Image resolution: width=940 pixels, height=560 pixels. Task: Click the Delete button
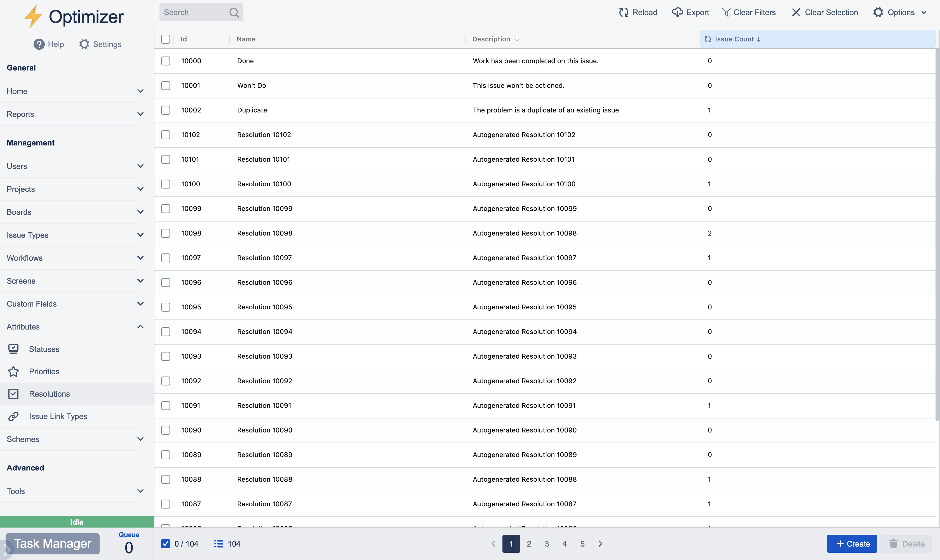(x=908, y=543)
